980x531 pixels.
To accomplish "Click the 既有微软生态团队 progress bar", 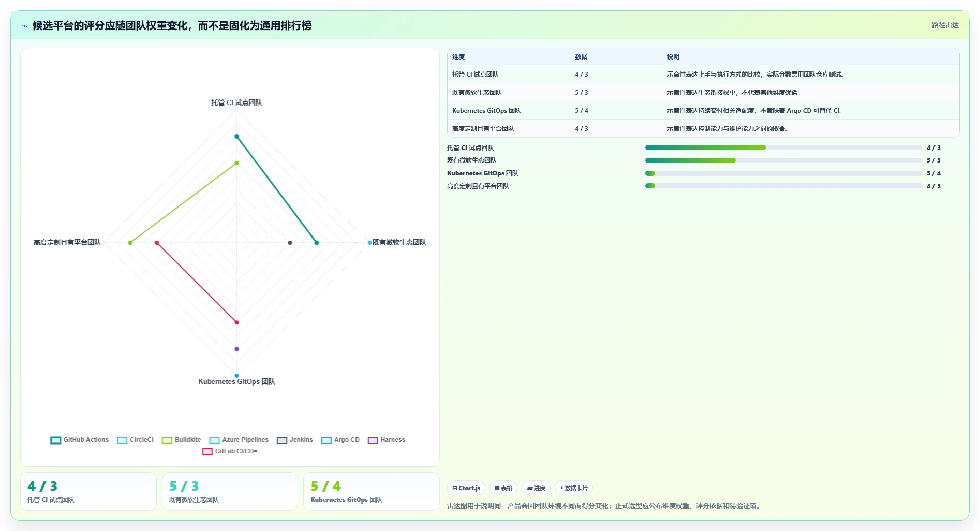I will coord(783,160).
